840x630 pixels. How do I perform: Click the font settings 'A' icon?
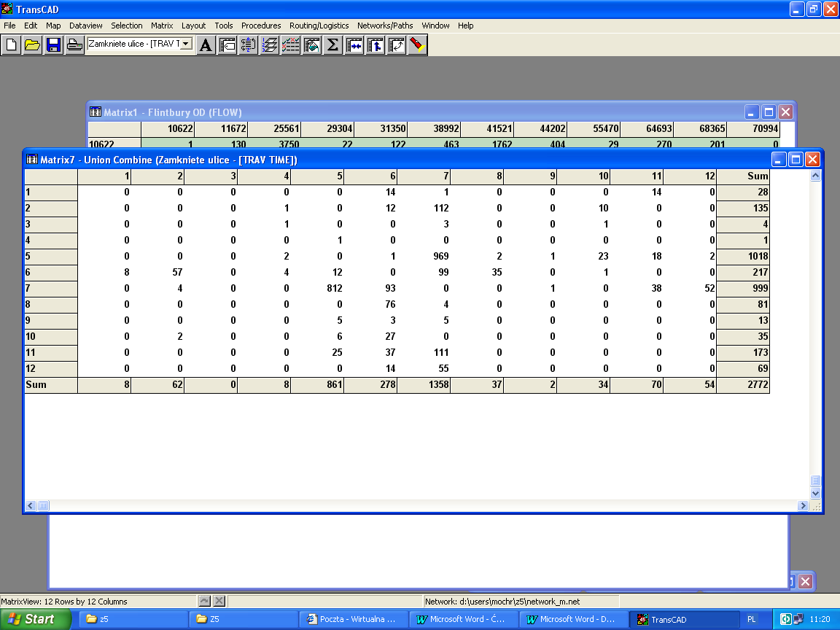coord(206,45)
